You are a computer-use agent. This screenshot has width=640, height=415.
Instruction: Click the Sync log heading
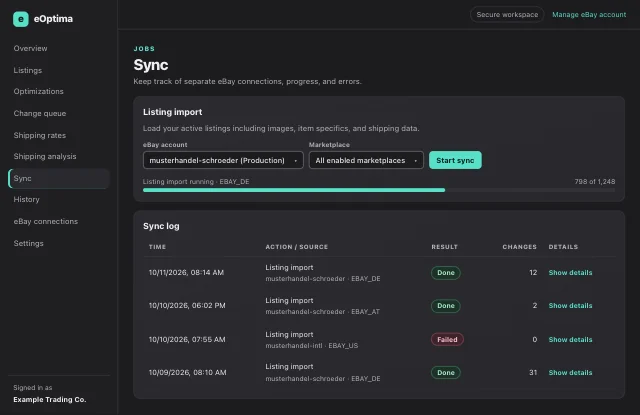[161, 226]
